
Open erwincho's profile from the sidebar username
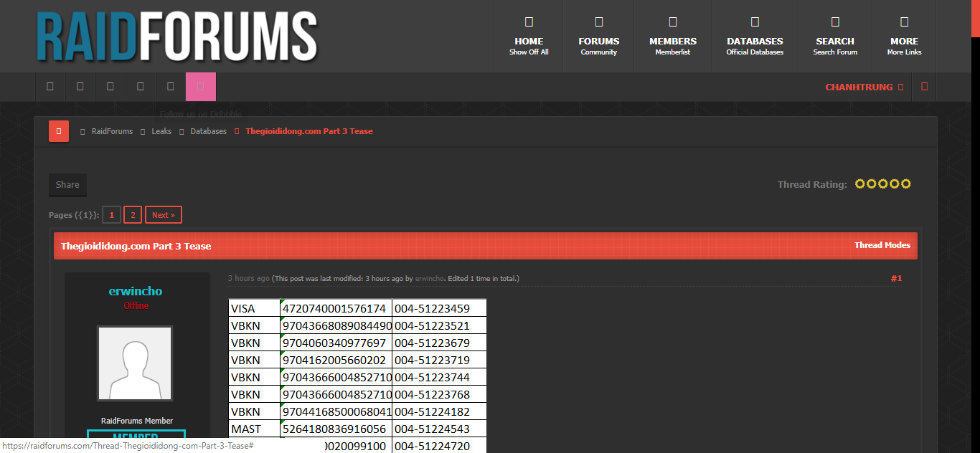136,291
